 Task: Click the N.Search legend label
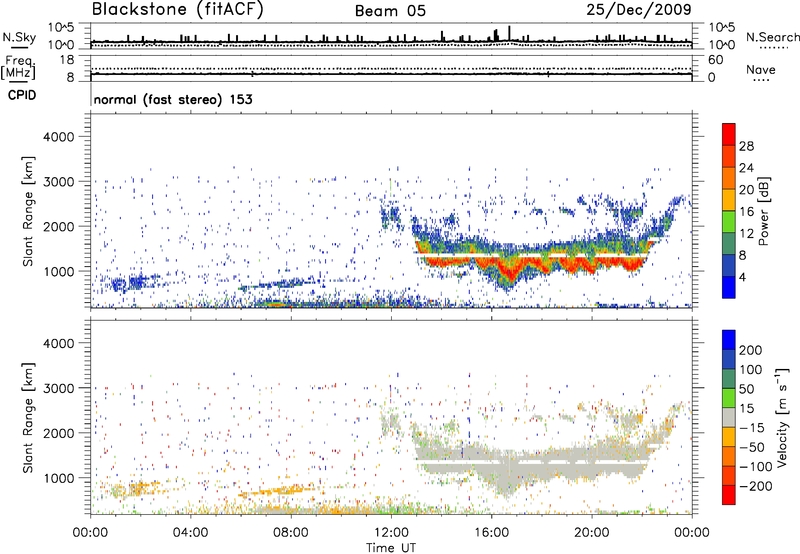click(773, 37)
